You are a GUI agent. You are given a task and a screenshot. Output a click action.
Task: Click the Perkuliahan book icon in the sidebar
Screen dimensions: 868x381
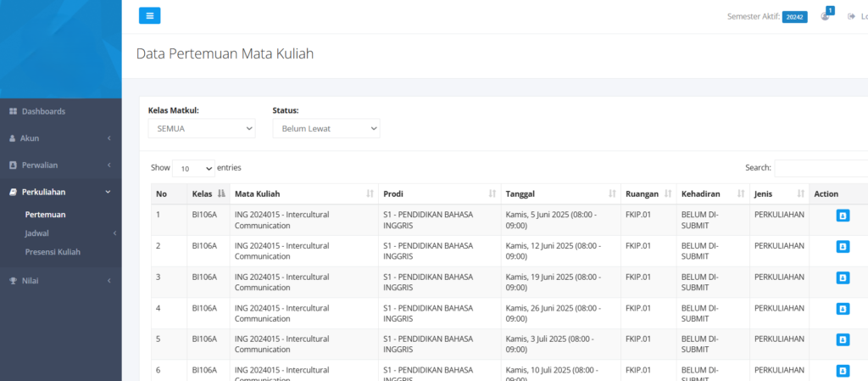tap(14, 192)
